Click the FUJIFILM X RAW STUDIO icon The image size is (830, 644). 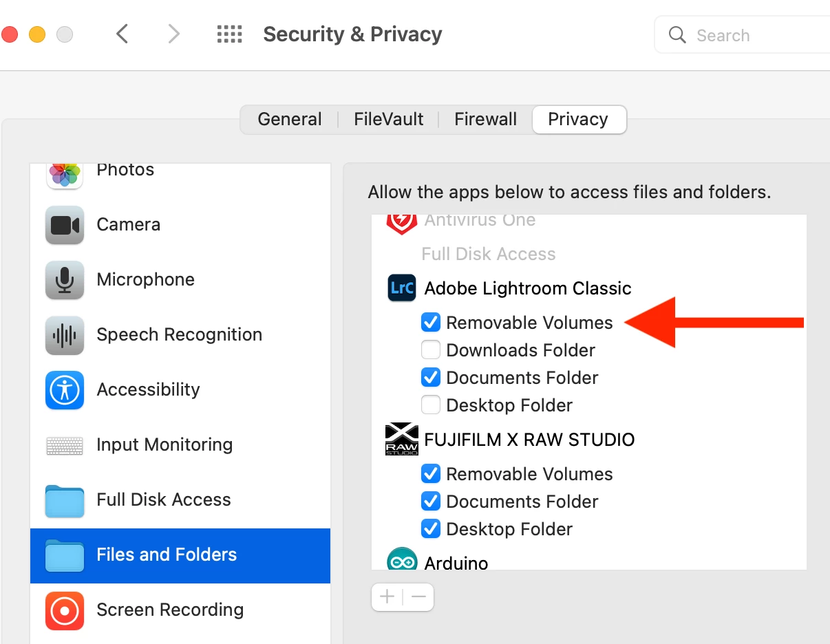coord(402,439)
